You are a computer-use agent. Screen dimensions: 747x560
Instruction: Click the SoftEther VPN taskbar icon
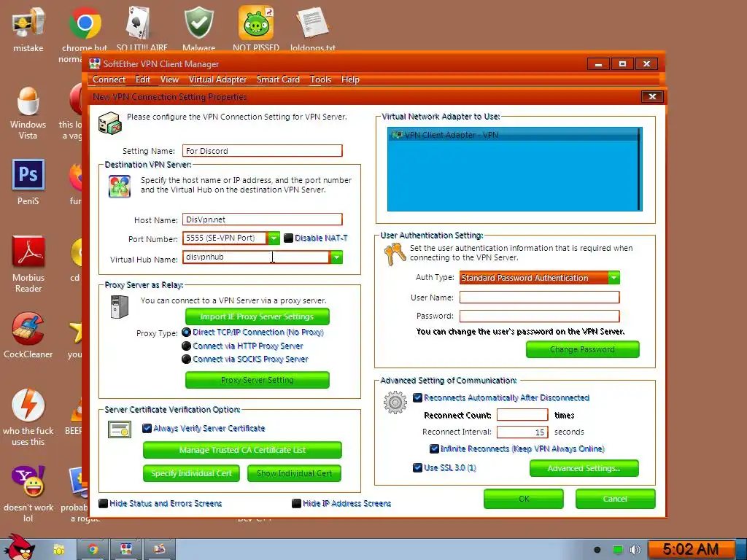(x=125, y=550)
